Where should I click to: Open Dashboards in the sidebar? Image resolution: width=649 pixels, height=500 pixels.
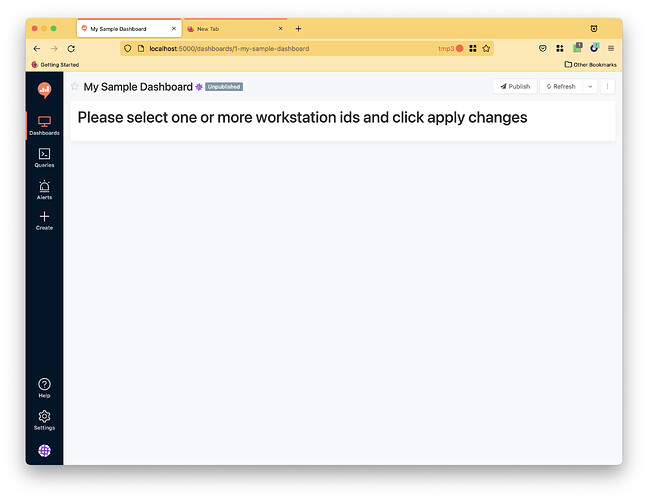point(44,125)
